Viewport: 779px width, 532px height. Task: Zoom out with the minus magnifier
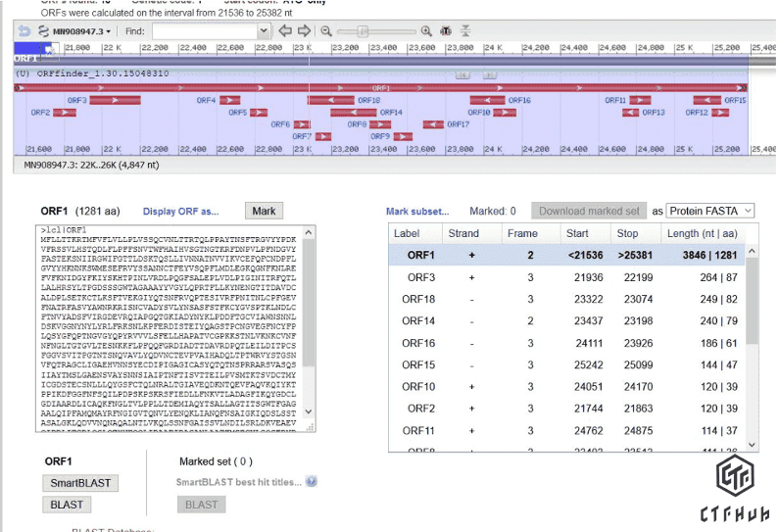click(326, 31)
